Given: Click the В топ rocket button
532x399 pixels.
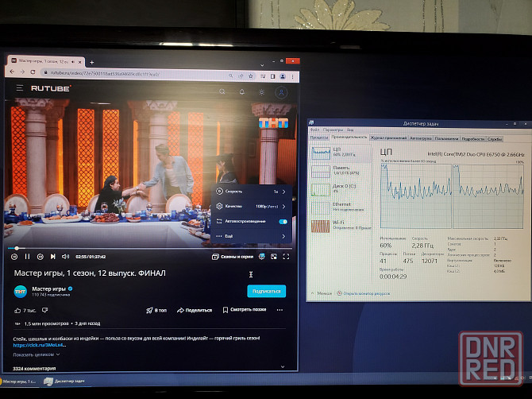Looking at the screenshot, I should pyautogui.click(x=156, y=310).
